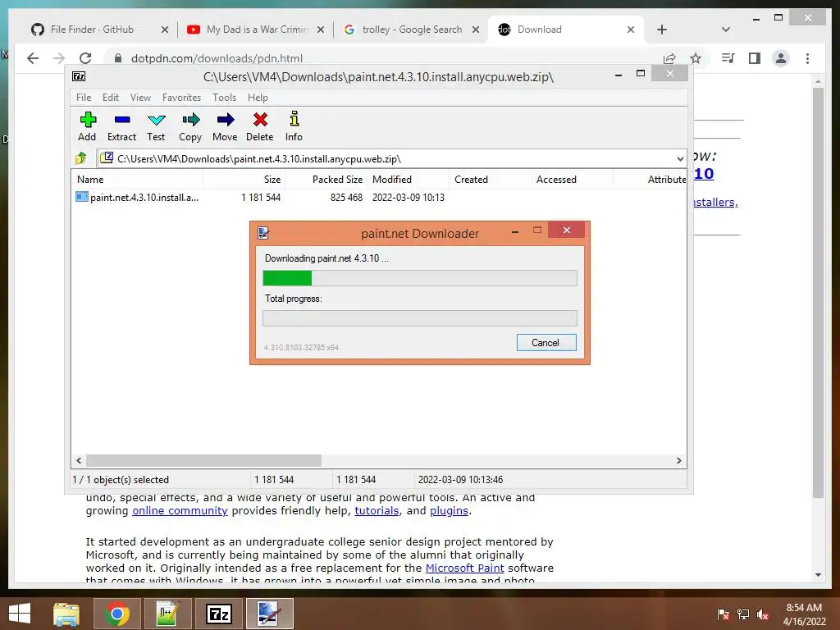Click the 7z icon in the title bar
Screen dimensions: 840x630
(79, 76)
